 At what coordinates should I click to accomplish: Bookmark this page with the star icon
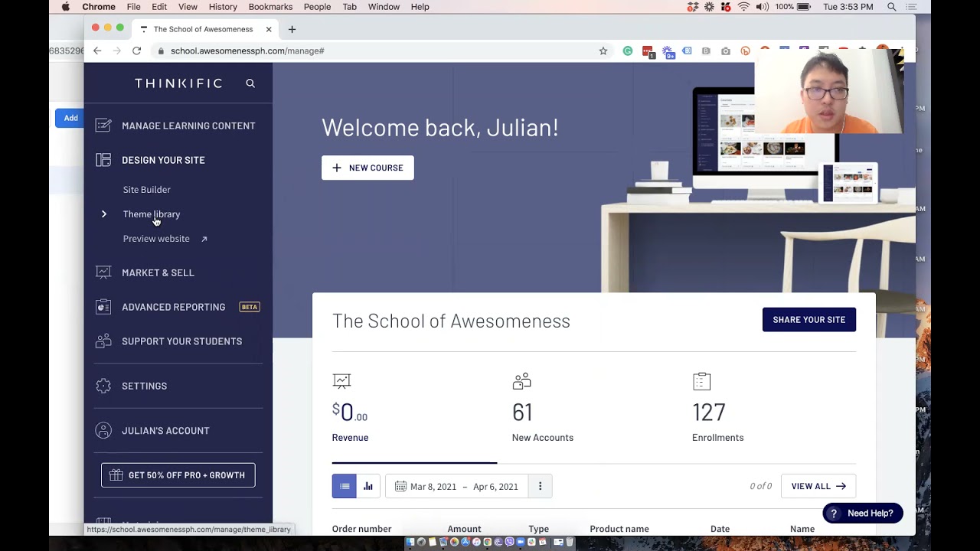click(x=603, y=51)
